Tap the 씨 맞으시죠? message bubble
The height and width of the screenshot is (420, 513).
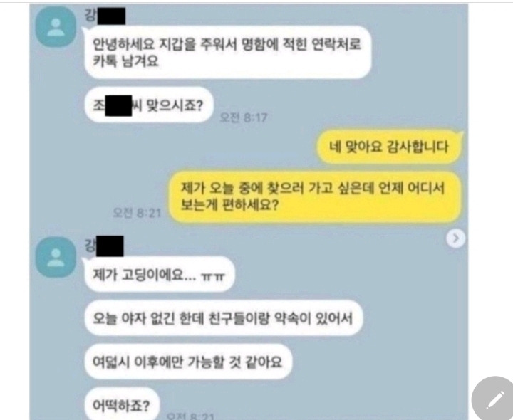[x=149, y=105]
